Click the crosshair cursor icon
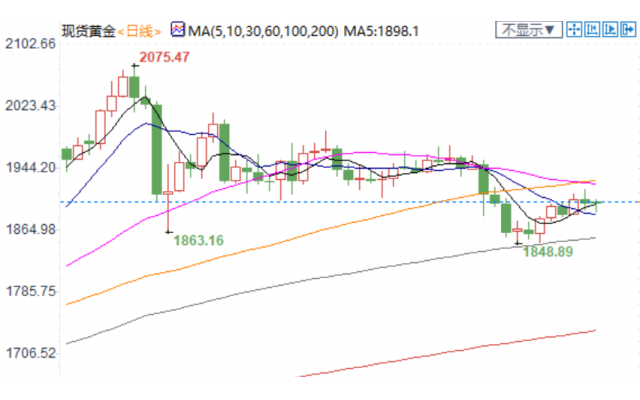640x400 pixels. (x=574, y=29)
